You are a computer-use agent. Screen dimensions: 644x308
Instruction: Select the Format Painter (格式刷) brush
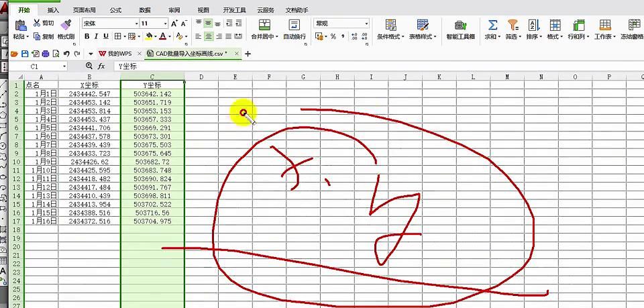tap(66, 24)
